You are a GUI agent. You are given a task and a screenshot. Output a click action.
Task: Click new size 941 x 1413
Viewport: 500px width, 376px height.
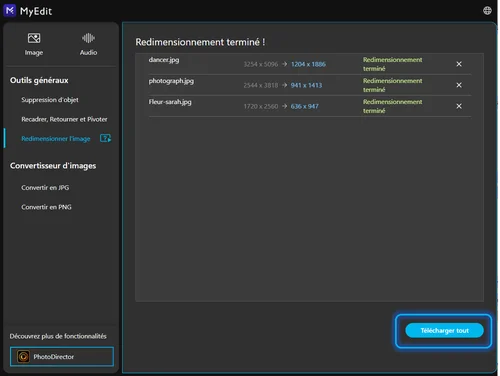[x=306, y=85]
